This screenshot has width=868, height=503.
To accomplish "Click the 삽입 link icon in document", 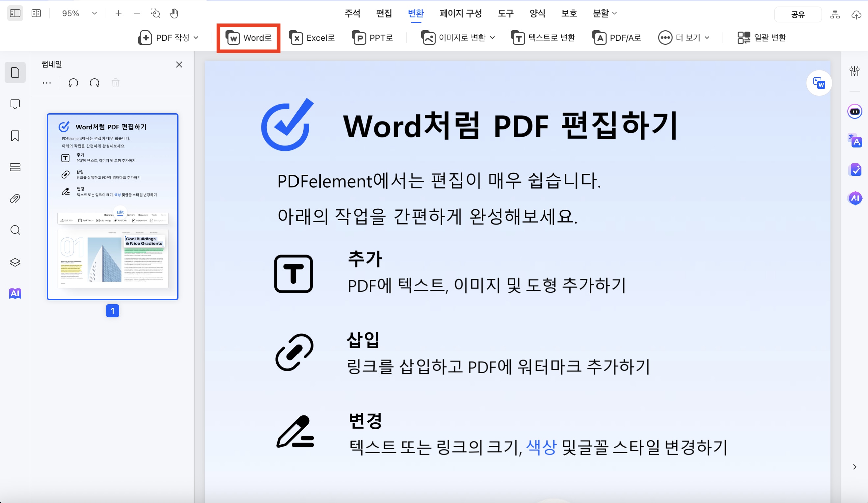I will point(294,352).
